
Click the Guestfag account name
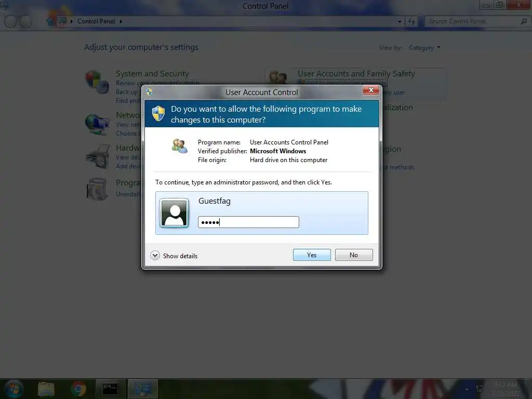[215, 201]
